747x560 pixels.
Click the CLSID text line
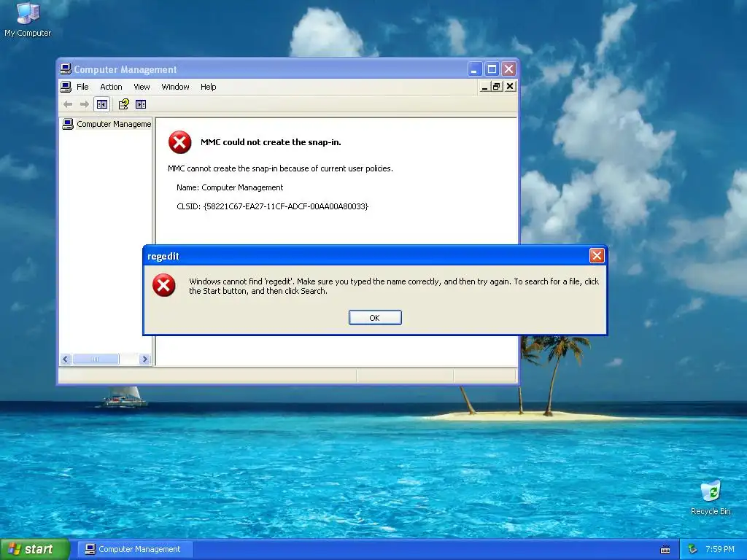(x=273, y=206)
